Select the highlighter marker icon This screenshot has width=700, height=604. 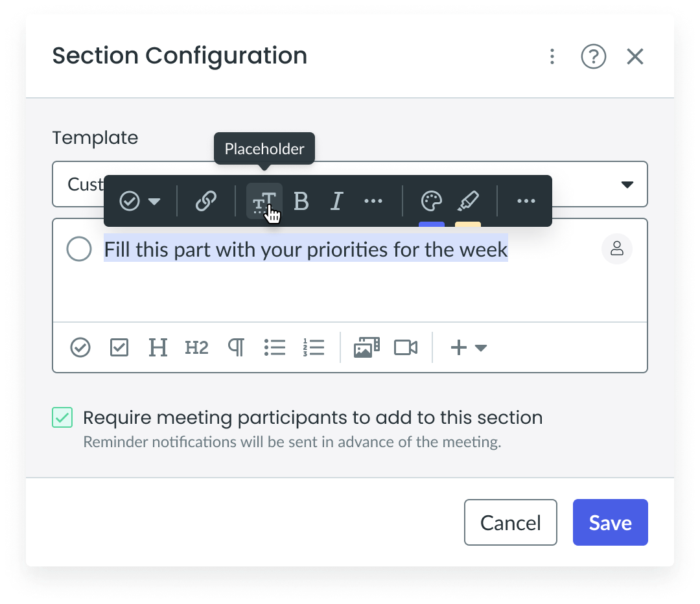coord(468,202)
